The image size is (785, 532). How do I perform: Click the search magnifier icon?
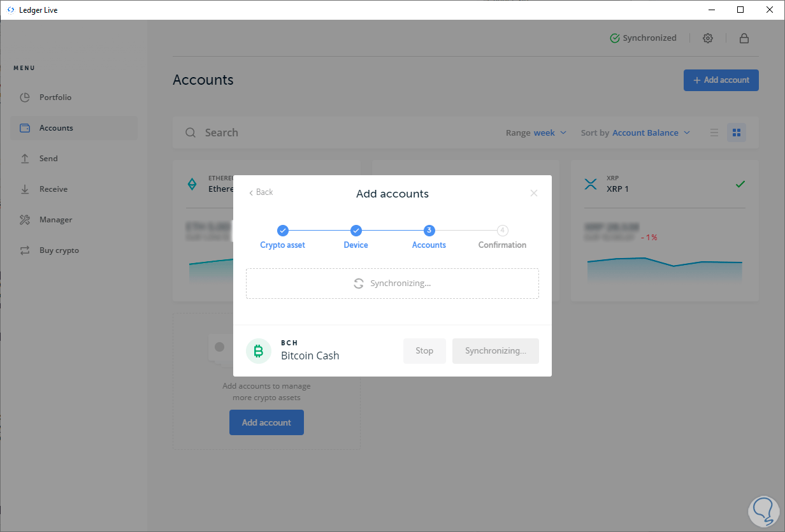pos(191,133)
